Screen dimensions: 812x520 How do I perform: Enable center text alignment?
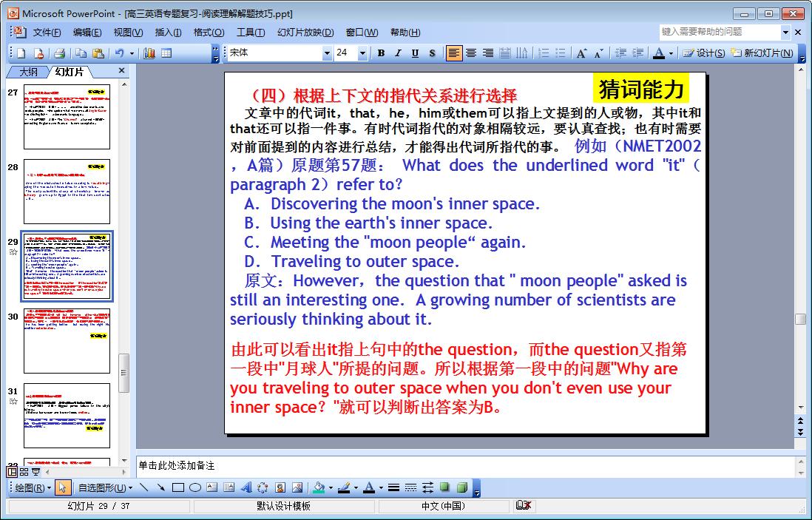pyautogui.click(x=471, y=53)
